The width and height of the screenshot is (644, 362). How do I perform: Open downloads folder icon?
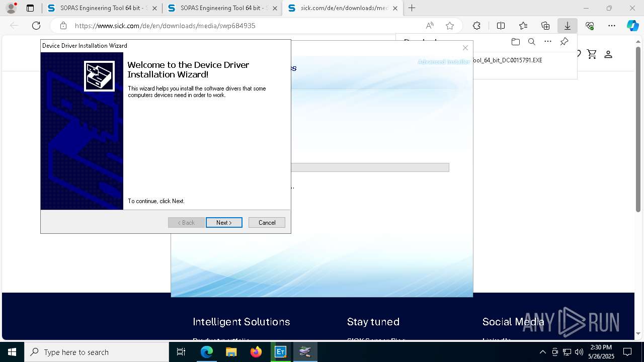[x=515, y=42]
